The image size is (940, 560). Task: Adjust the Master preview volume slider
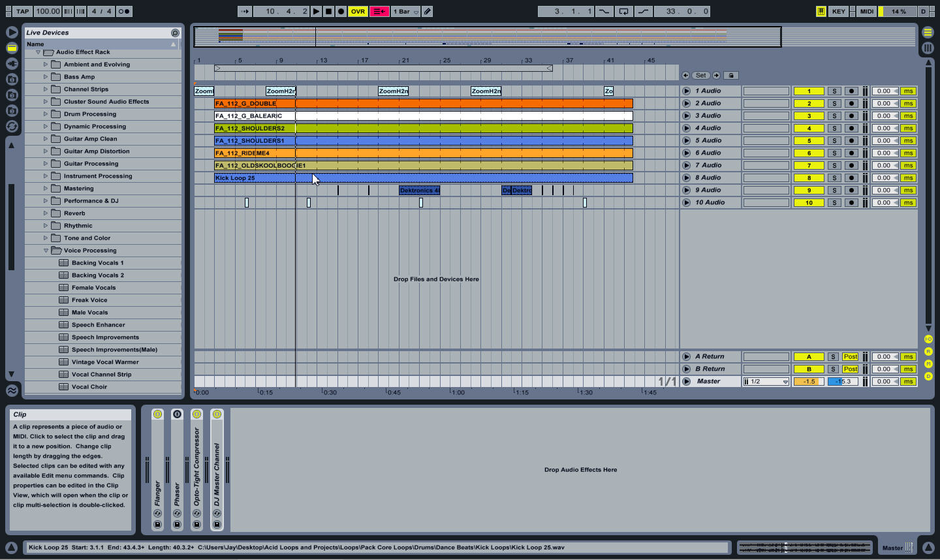(x=843, y=381)
